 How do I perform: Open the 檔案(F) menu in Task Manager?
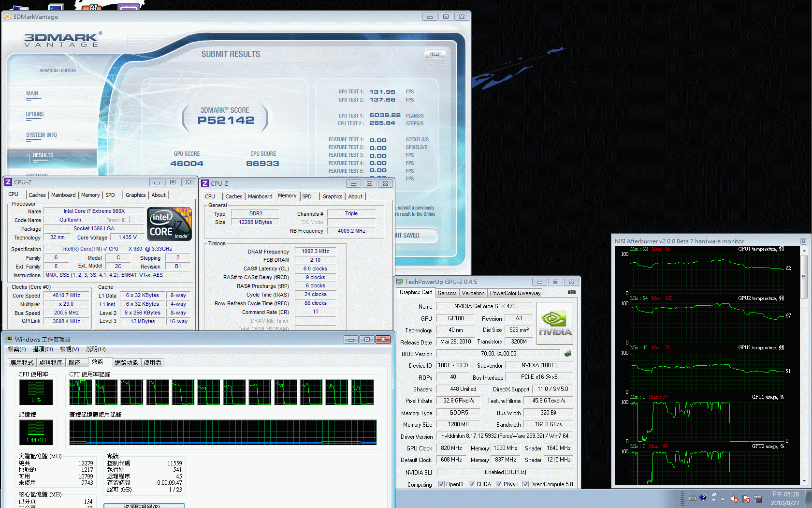point(17,349)
